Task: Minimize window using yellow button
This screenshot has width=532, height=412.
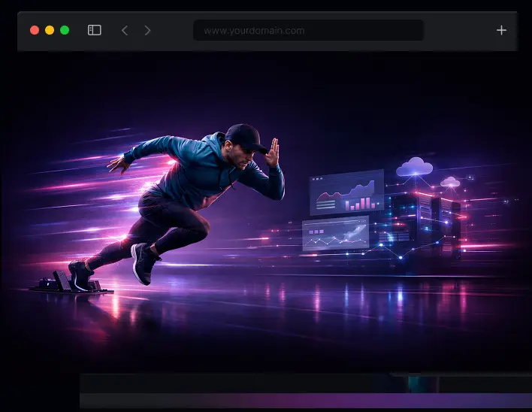Action: pos(50,30)
